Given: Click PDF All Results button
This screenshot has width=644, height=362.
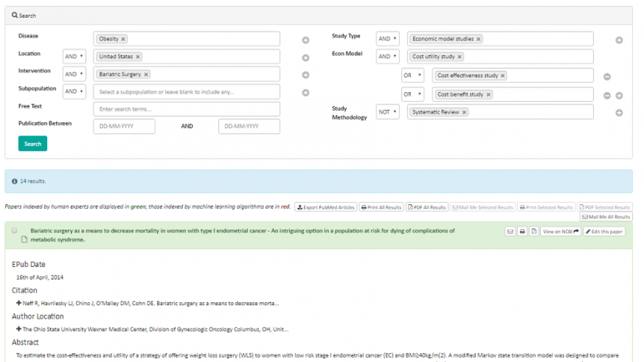Looking at the screenshot, I should (x=427, y=207).
